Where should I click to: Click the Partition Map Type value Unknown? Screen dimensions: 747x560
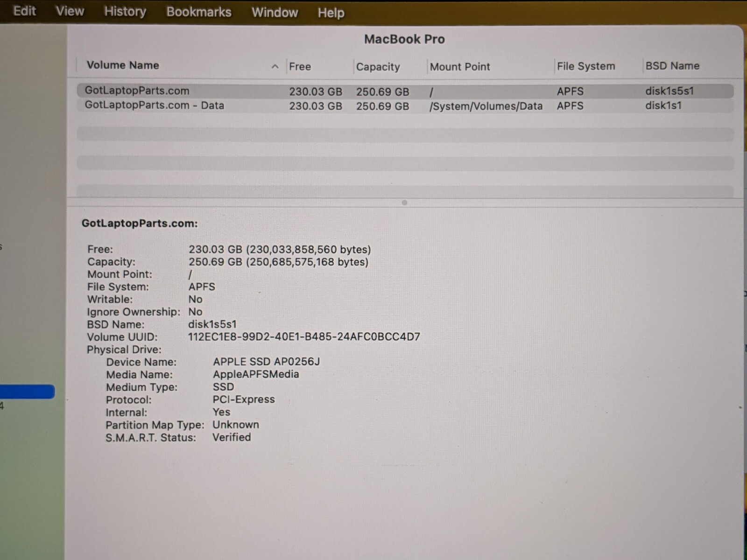click(x=236, y=425)
